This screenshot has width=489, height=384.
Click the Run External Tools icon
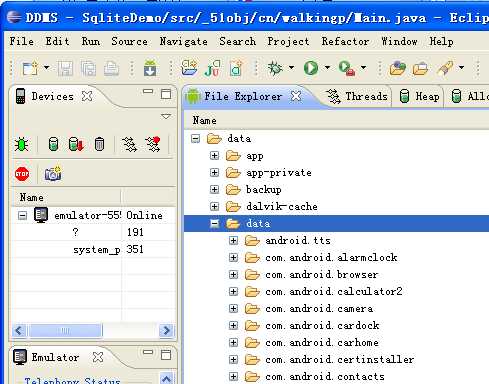click(x=347, y=68)
